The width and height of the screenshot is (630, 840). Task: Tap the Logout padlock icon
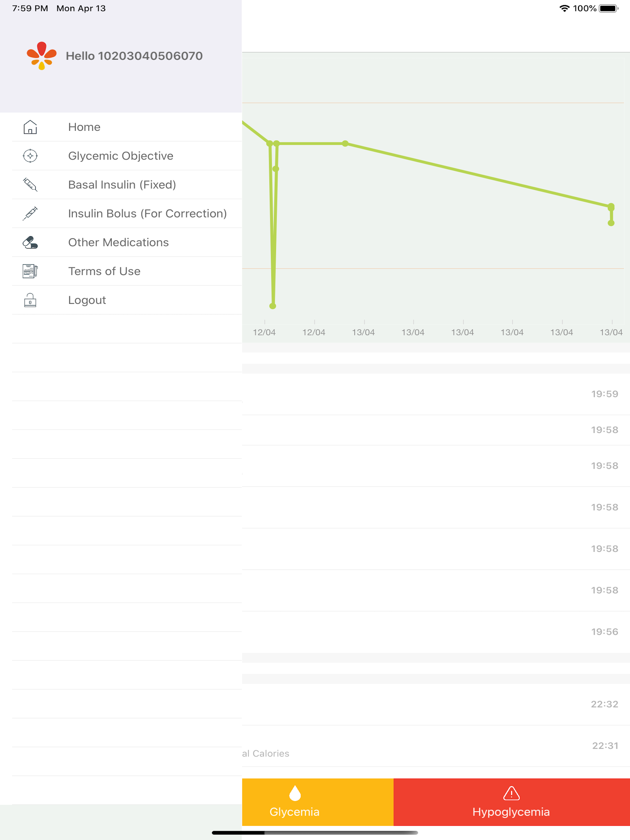coord(30,300)
